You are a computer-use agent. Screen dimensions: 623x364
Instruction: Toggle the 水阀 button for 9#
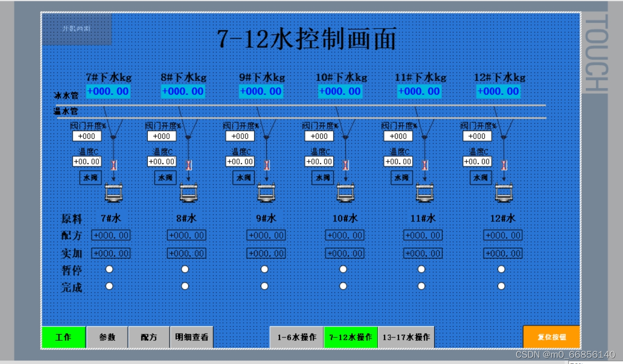point(244,177)
